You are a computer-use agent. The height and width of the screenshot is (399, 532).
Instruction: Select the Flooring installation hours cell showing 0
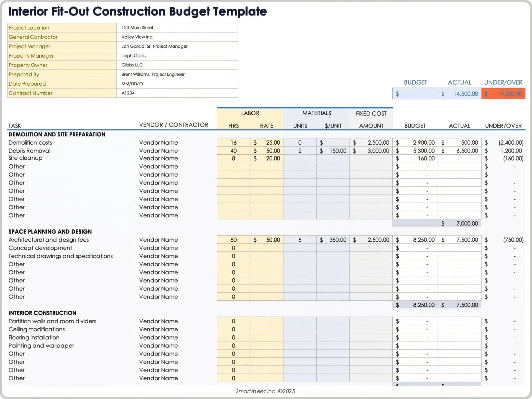(233, 337)
